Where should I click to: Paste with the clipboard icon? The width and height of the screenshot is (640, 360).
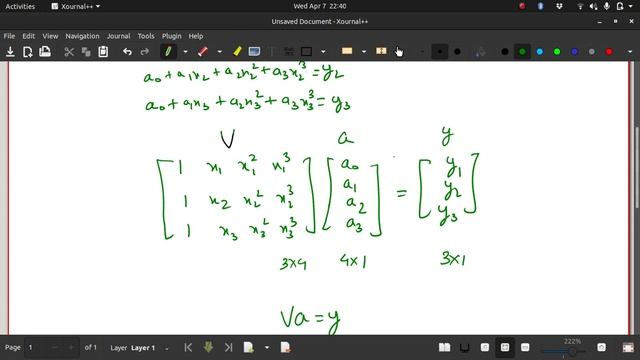coord(103,52)
